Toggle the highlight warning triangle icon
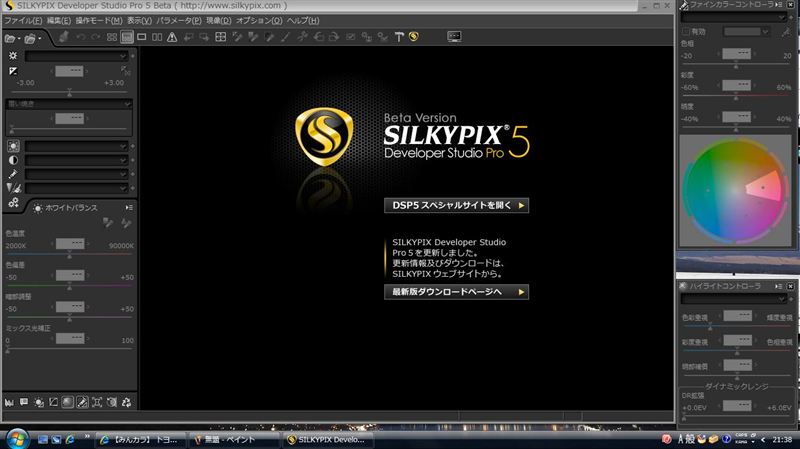Image resolution: width=800 pixels, height=449 pixels. click(x=172, y=37)
